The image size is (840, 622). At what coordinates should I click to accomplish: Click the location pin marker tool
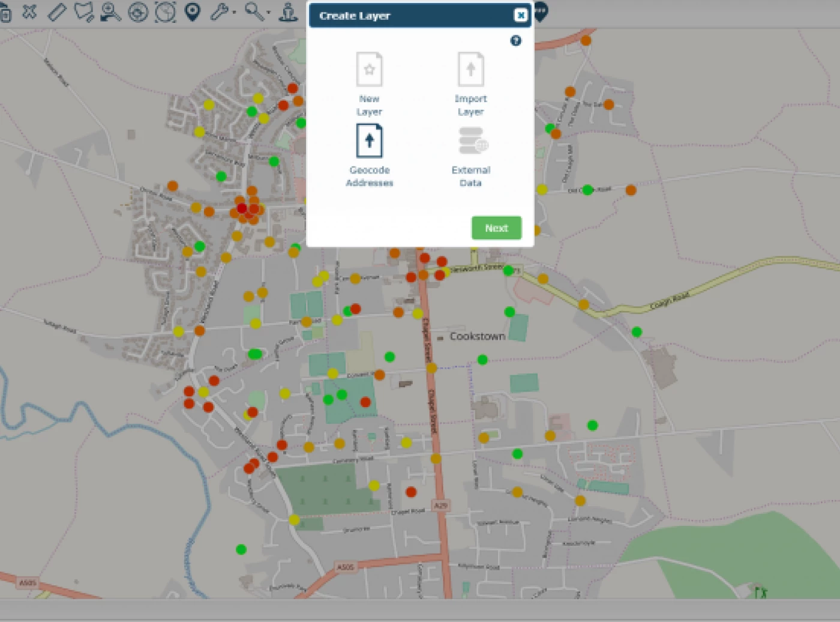(193, 12)
